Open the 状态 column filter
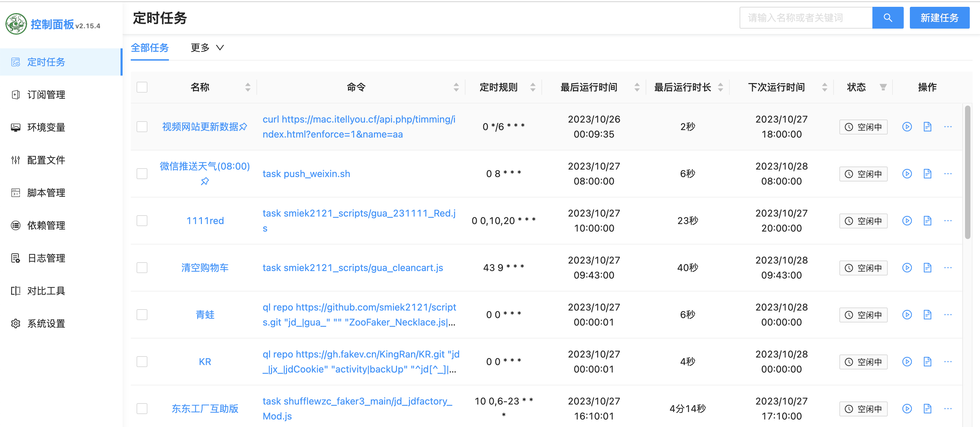Viewport: 980px width, 427px height. point(883,88)
